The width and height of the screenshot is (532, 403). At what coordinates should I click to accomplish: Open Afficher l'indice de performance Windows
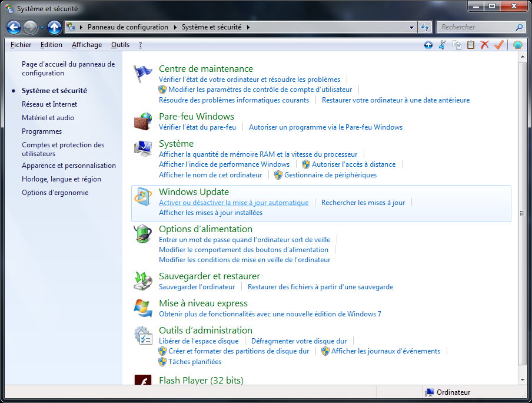tap(224, 164)
